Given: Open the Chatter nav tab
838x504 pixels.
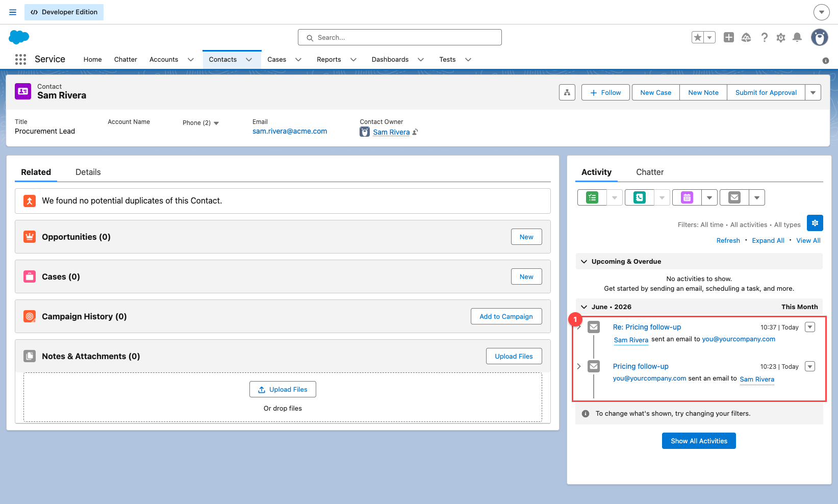Looking at the screenshot, I should [125, 60].
